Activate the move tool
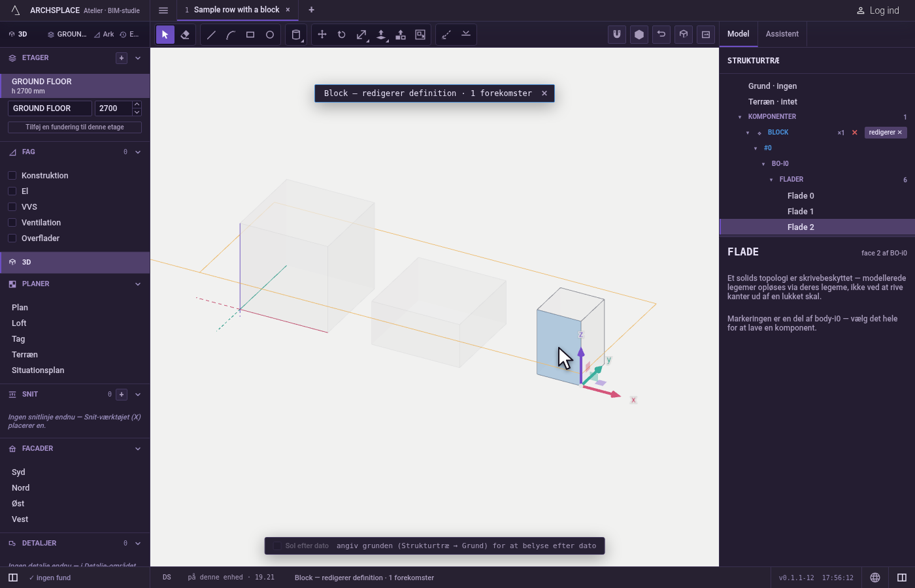Viewport: 915px width, 588px height. (x=322, y=35)
